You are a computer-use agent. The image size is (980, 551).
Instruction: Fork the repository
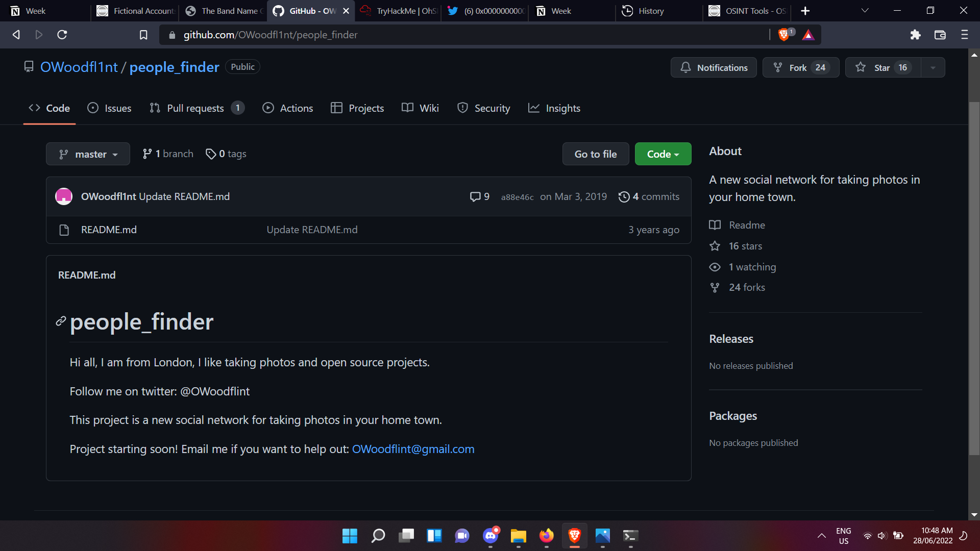(800, 67)
